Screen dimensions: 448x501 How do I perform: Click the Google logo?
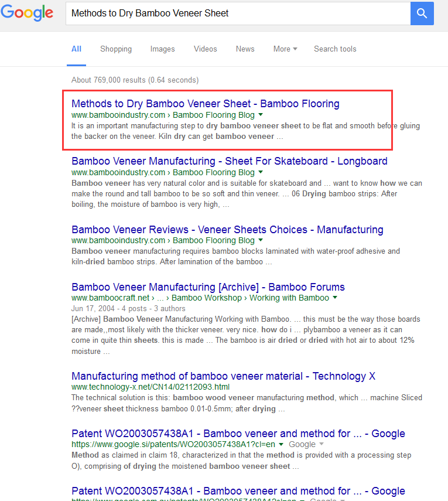coord(27,13)
